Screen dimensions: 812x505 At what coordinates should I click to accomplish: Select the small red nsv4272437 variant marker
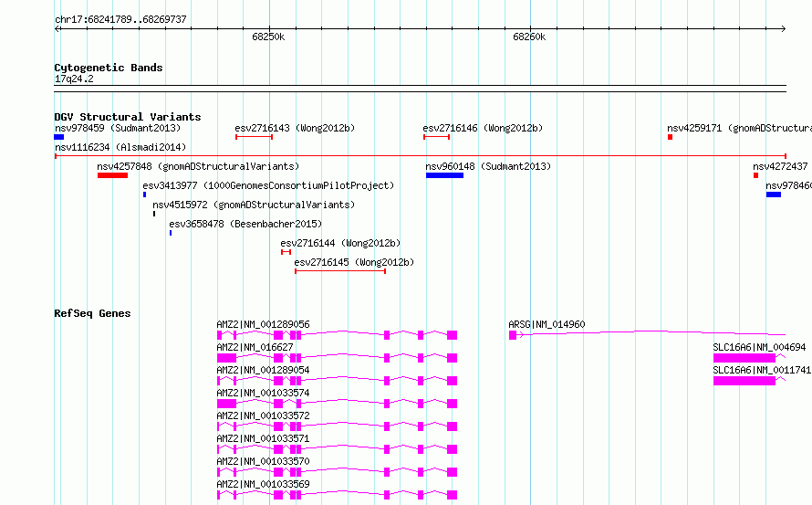point(756,175)
